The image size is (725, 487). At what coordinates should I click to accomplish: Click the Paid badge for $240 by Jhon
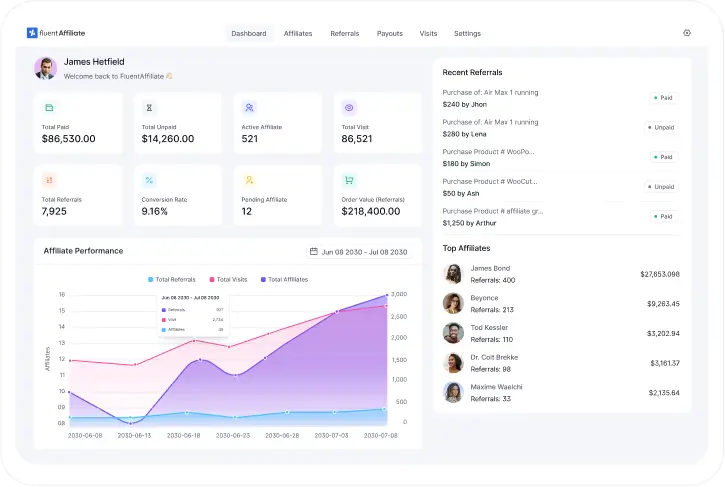tap(664, 98)
